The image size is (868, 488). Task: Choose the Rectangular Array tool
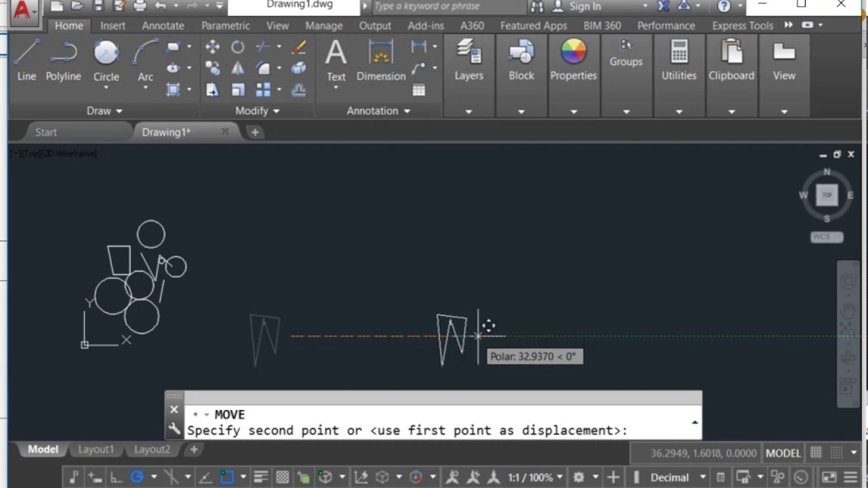pos(263,89)
